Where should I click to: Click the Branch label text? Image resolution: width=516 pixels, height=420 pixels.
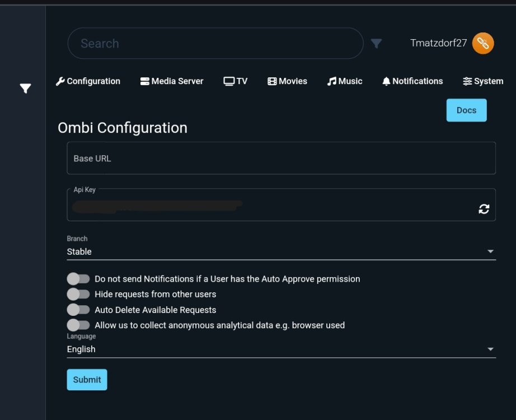click(77, 239)
